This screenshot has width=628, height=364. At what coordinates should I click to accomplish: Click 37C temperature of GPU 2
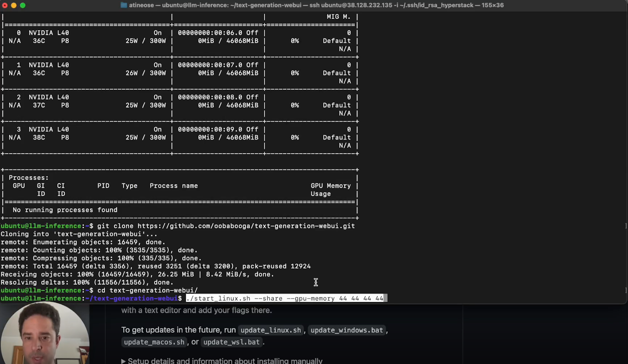point(39,105)
